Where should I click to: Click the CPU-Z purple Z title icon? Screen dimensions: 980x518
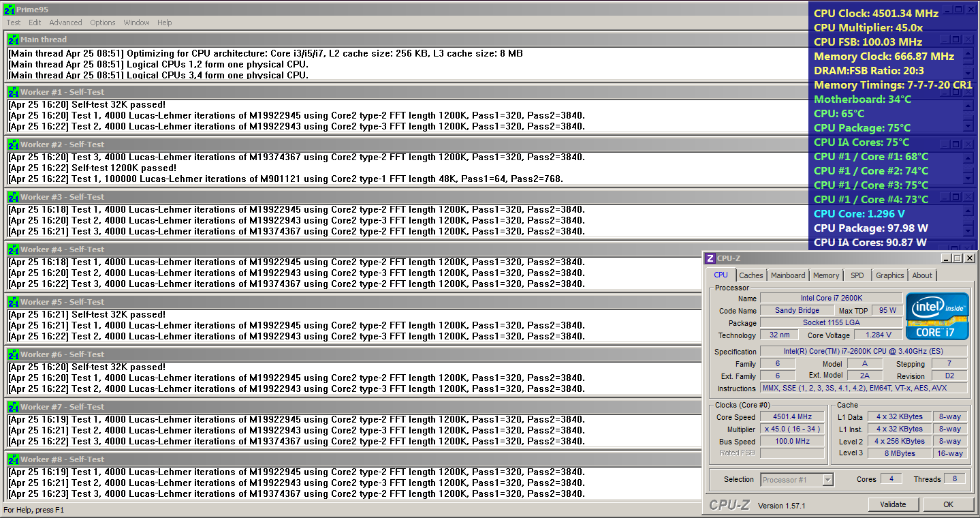pyautogui.click(x=710, y=258)
